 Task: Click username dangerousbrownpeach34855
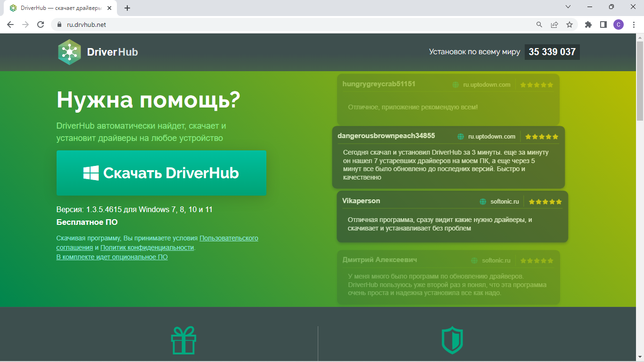386,136
